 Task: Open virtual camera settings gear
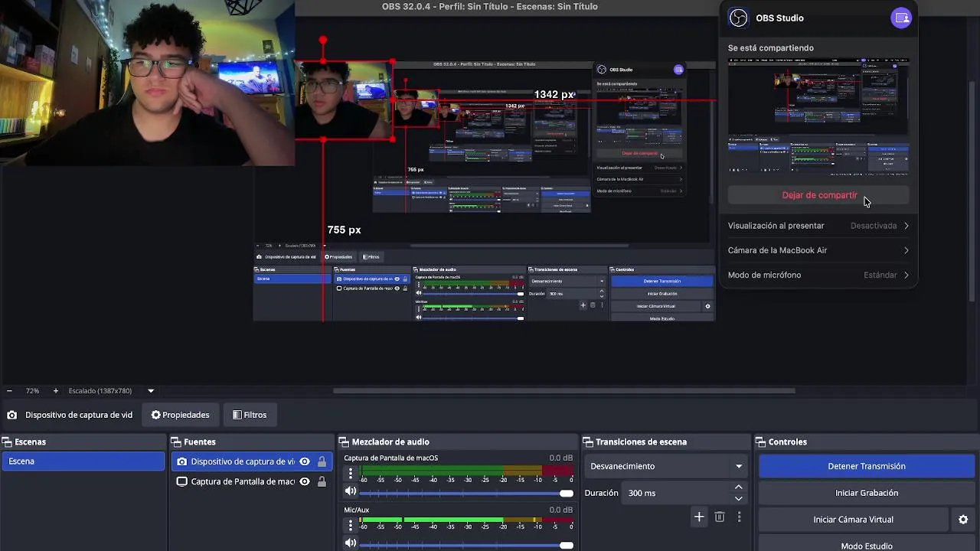963,520
